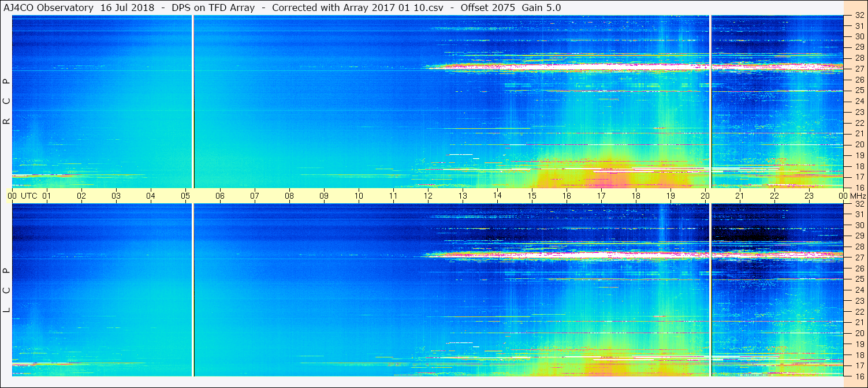Click the AJ4CO Observatory title text

pos(49,8)
